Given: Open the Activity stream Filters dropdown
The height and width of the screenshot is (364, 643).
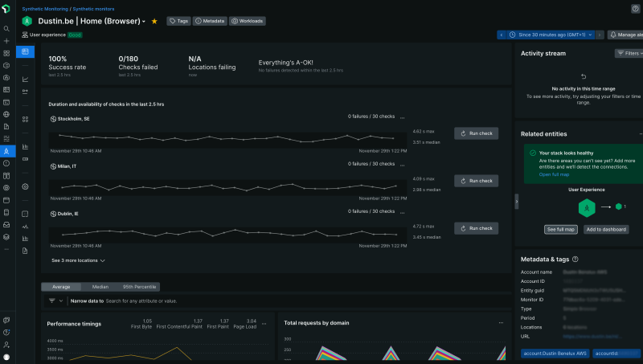Looking at the screenshot, I should pyautogui.click(x=629, y=53).
